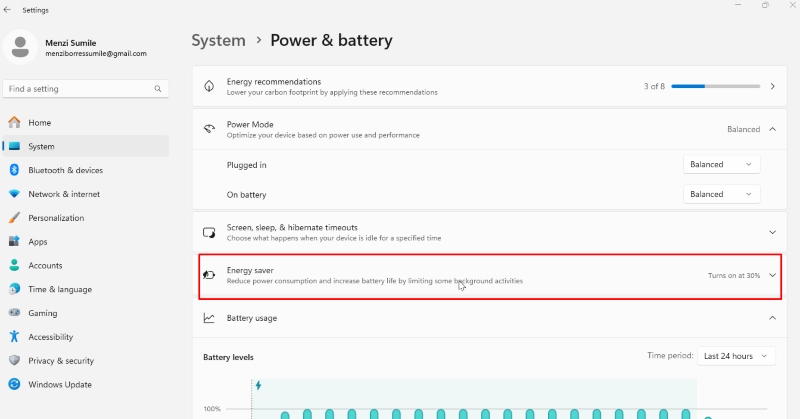Viewport: 800px width, 419px height.
Task: Expand Screen, sleep, & hibernate timeouts
Action: click(x=489, y=232)
